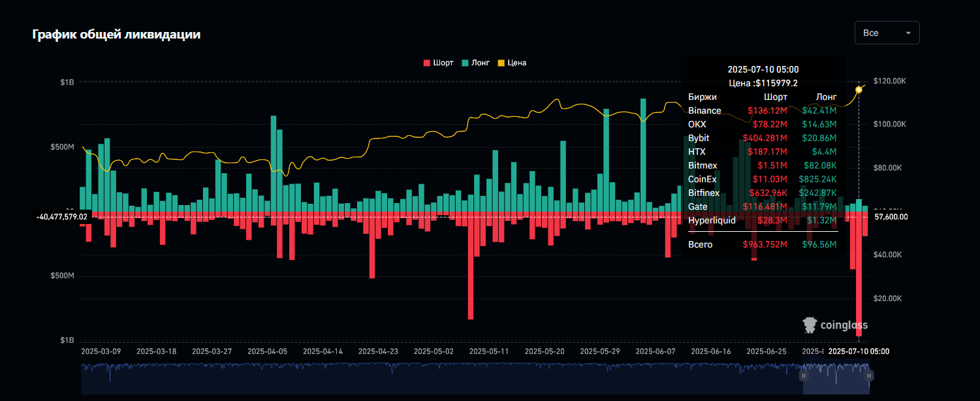Click the right handle of the range slider
Screen dimensions: 980x401
tap(869, 376)
